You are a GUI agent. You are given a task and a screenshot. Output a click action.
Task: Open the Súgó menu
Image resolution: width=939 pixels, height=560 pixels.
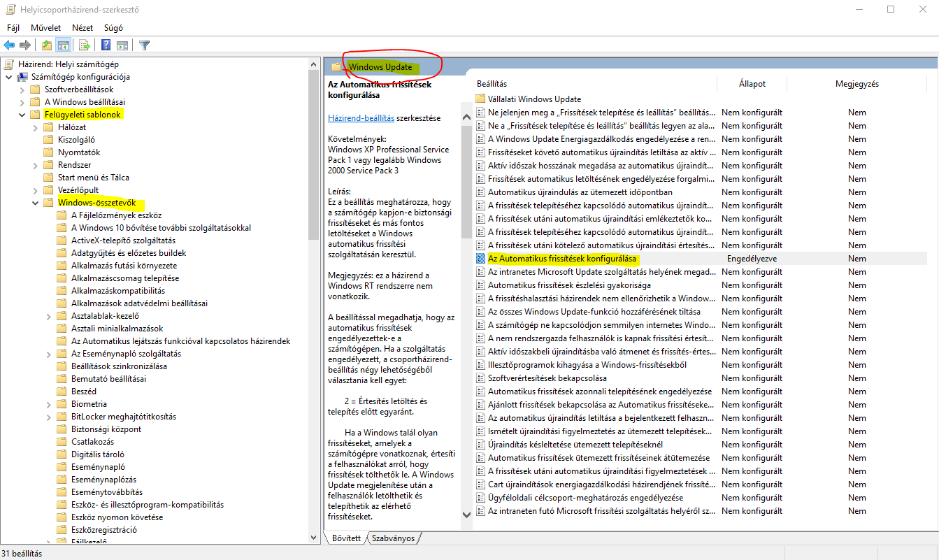pyautogui.click(x=113, y=28)
